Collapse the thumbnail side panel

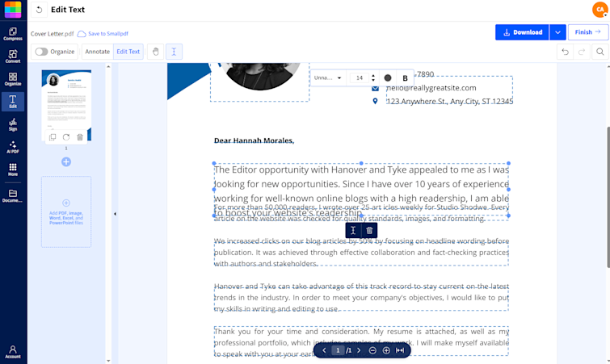(115, 214)
